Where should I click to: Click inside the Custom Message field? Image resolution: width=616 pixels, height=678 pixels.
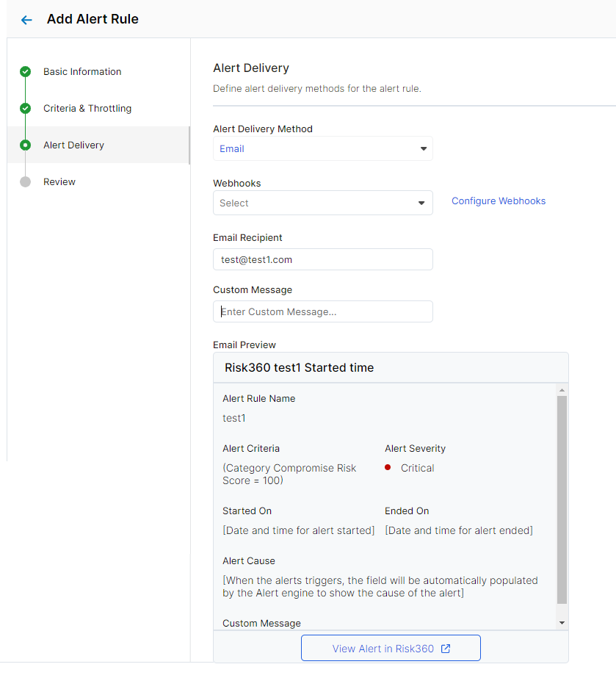pos(323,311)
